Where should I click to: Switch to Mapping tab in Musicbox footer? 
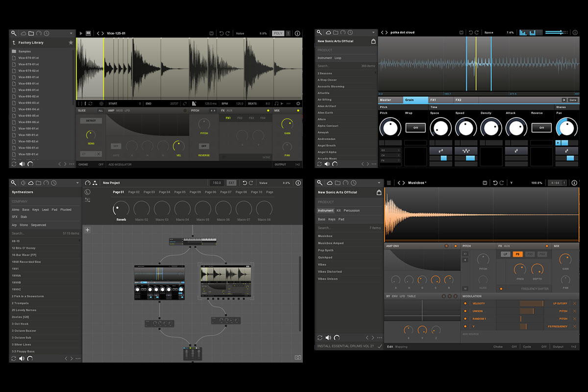pyautogui.click(x=401, y=346)
